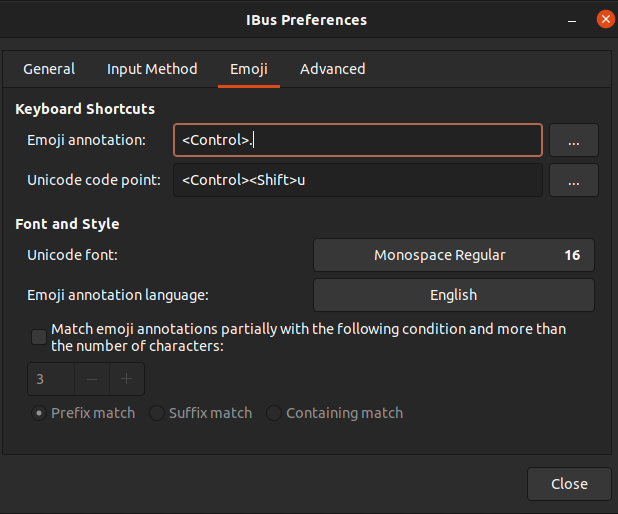Click the Close button at bottom
Screen dimensions: 618x514
[x=569, y=484]
